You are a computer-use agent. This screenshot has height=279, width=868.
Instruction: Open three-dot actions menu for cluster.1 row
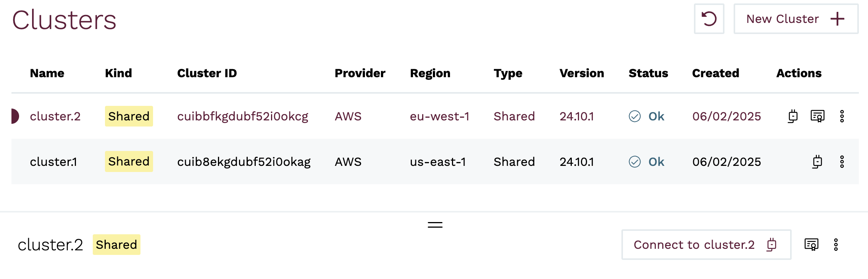[842, 162]
